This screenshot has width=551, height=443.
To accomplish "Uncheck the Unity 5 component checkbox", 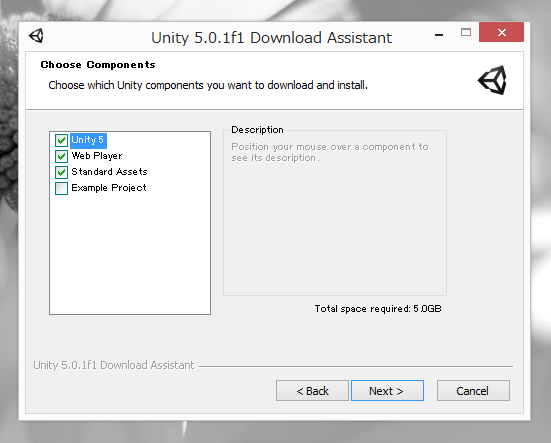I will pos(61,140).
